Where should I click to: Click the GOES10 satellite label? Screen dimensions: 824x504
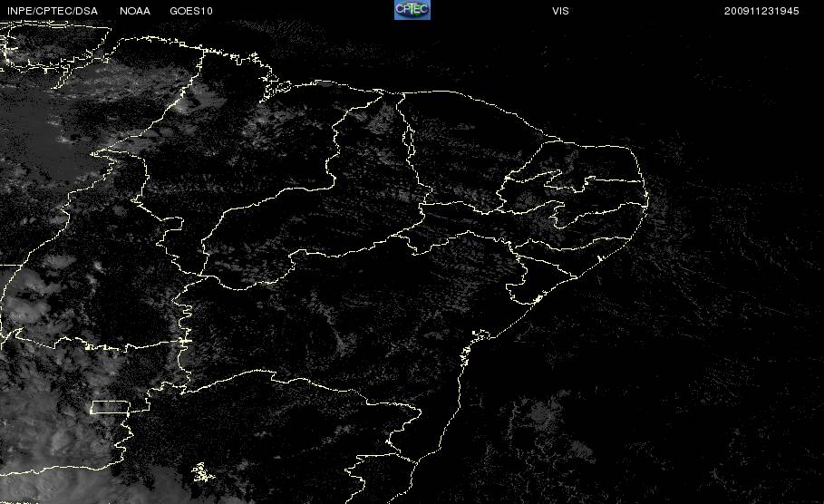click(x=191, y=11)
